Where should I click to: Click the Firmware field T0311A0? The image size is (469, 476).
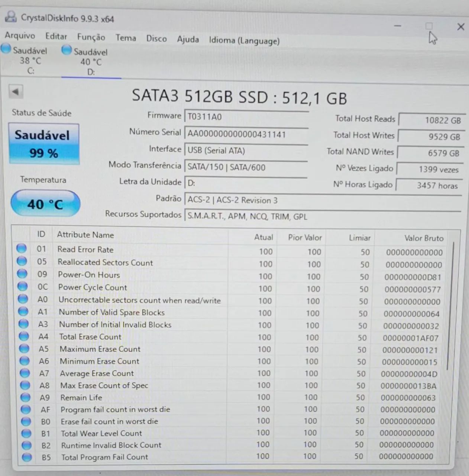click(246, 117)
